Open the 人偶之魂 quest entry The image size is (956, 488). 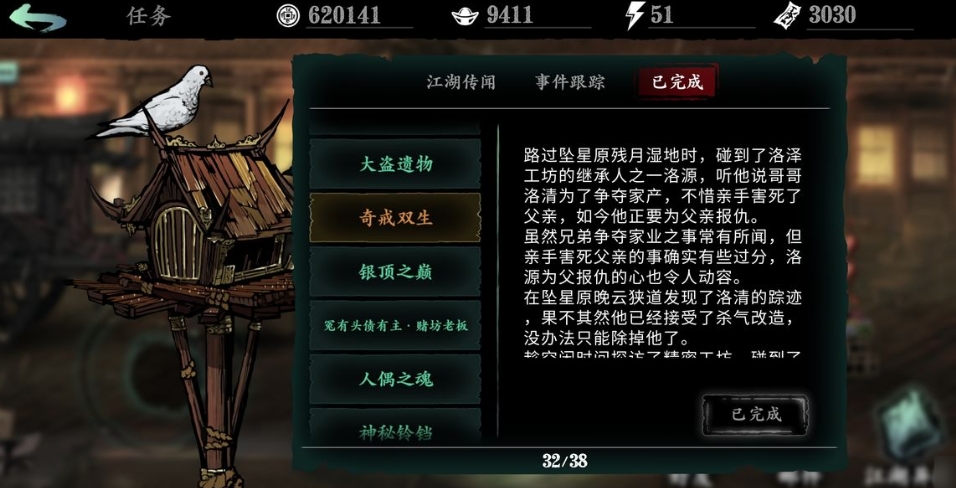click(395, 379)
